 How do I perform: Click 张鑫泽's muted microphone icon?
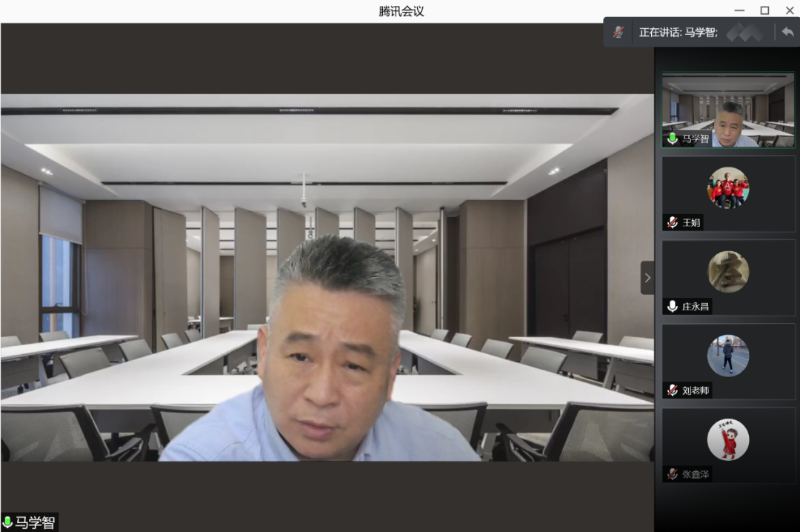(673, 474)
